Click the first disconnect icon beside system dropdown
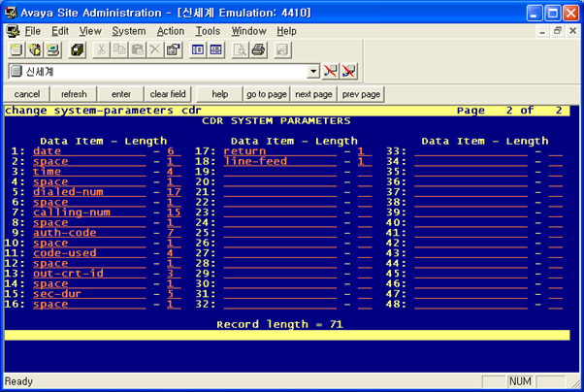This screenshot has height=392, width=584. (x=331, y=71)
